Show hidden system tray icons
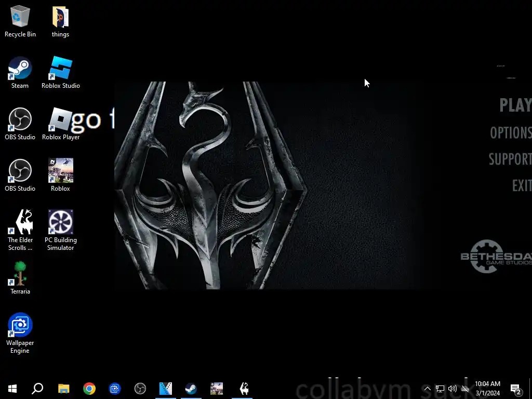The width and height of the screenshot is (532, 399). (427, 389)
